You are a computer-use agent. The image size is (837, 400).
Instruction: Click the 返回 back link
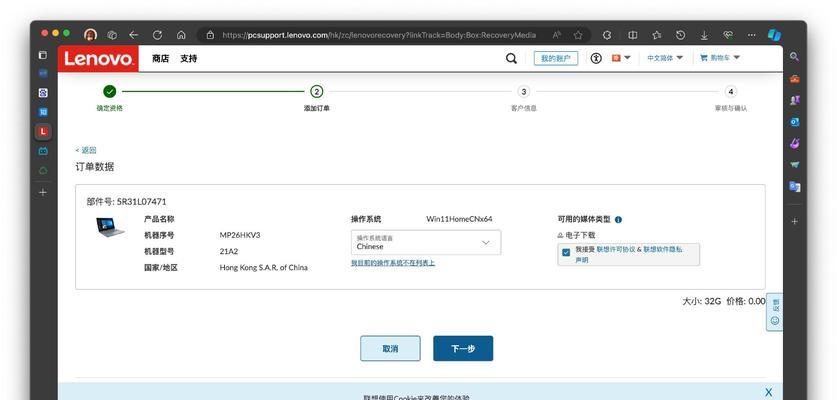86,150
